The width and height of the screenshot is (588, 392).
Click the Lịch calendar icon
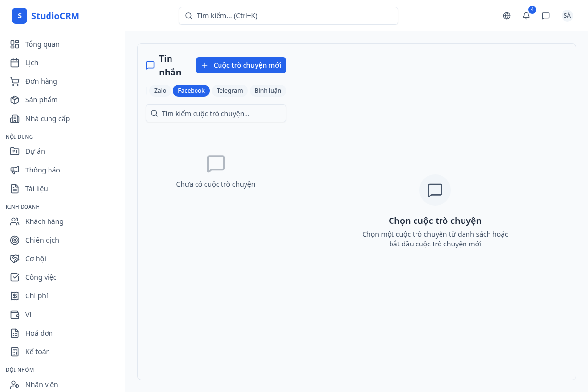point(15,63)
